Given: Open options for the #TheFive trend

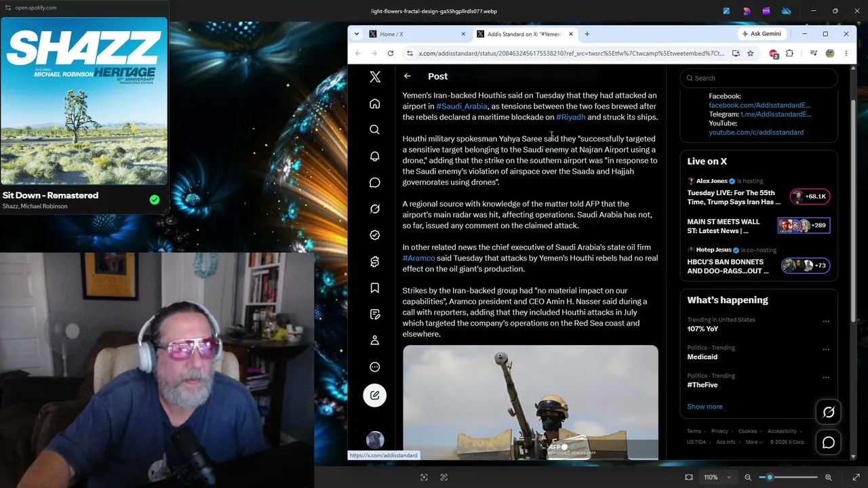Looking at the screenshot, I should pyautogui.click(x=826, y=377).
